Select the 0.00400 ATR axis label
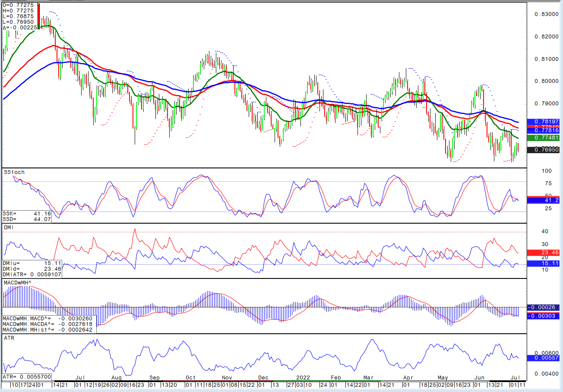563x392 pixels. point(546,374)
